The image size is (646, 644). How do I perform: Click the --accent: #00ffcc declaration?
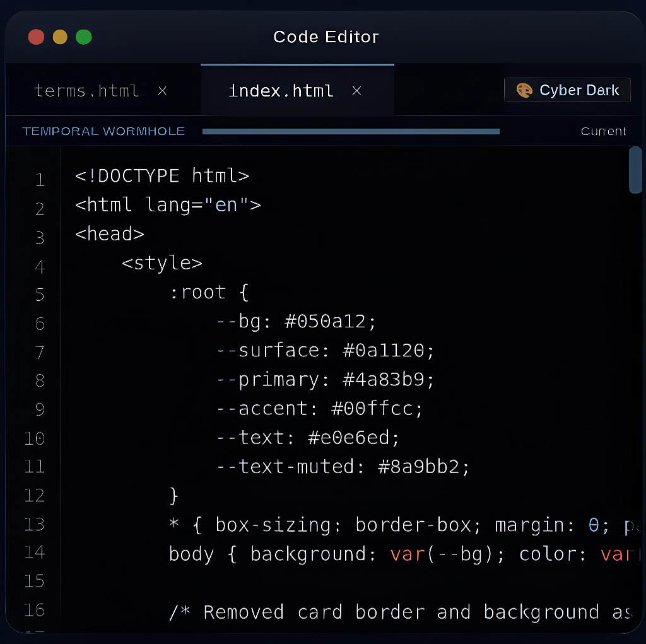(320, 409)
